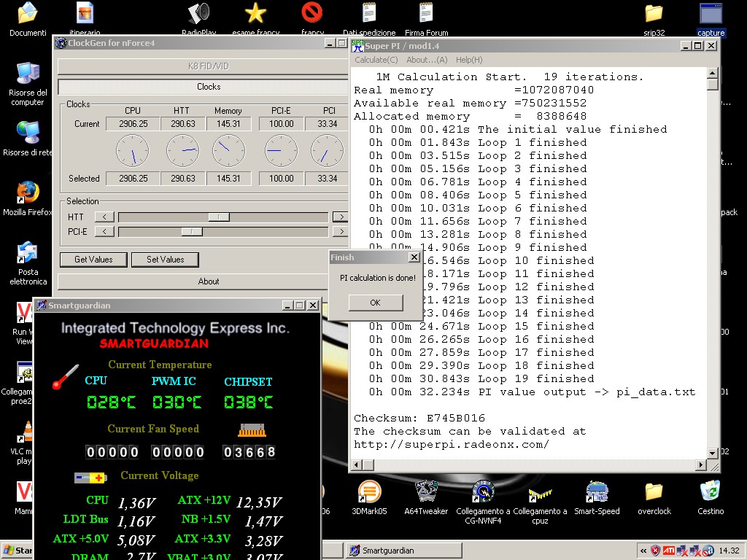The height and width of the screenshot is (560, 747).
Task: Click the PCI-E slider thumb in ClockGen
Action: pyautogui.click(x=192, y=232)
